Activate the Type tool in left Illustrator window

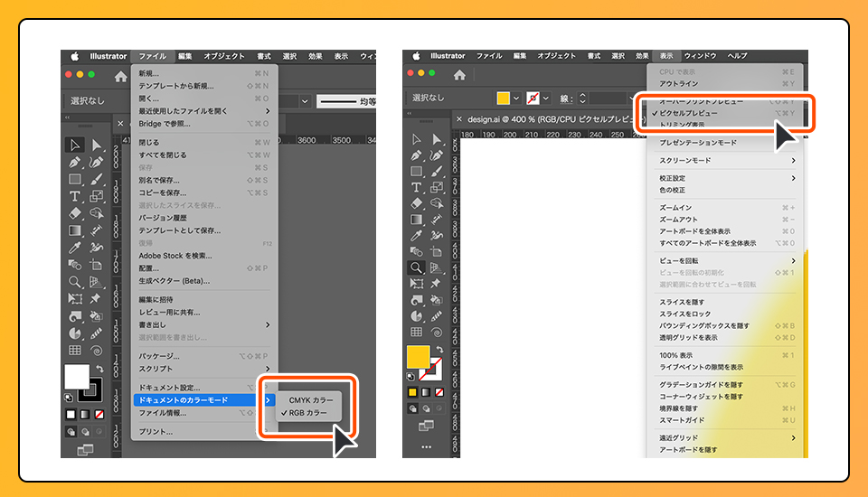pos(75,196)
